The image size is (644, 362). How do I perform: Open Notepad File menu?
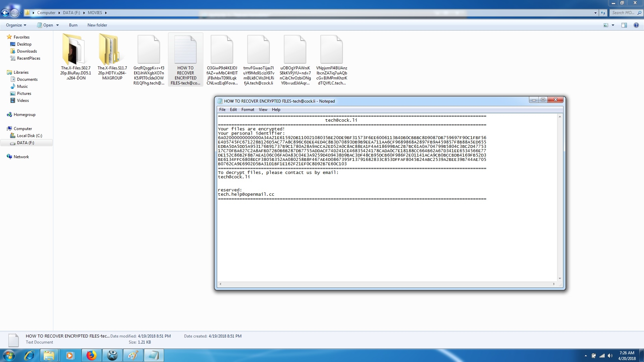pos(222,110)
